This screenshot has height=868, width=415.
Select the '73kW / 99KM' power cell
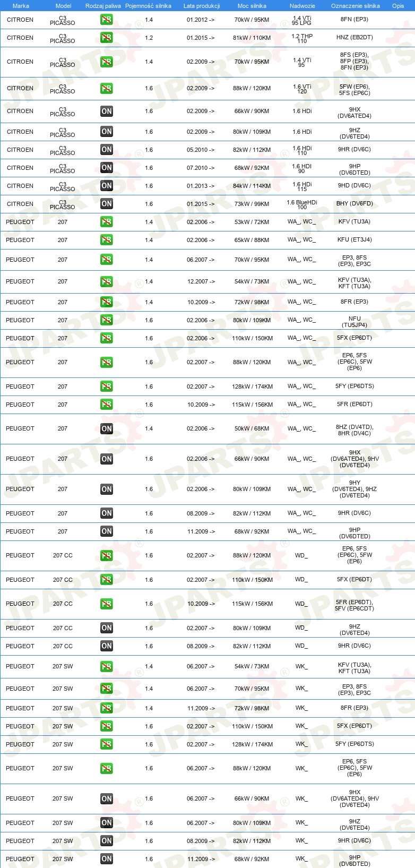coord(252,204)
